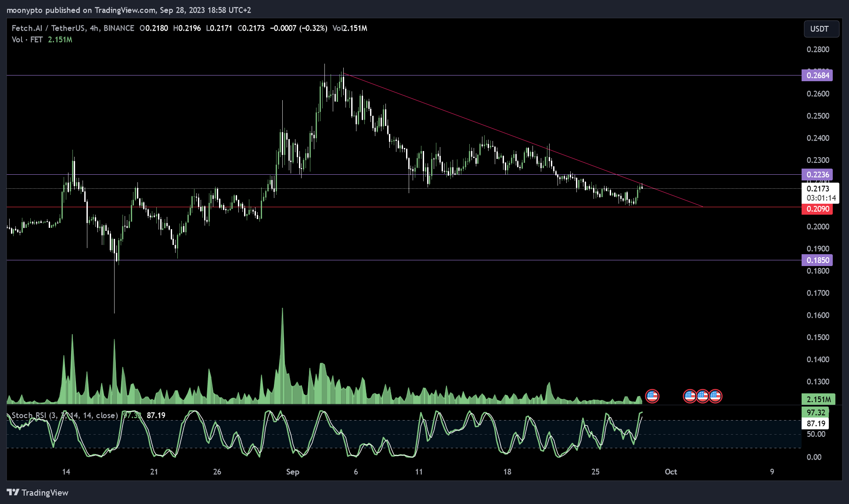The width and height of the screenshot is (849, 504).
Task: Click the -0.0007 (-0.32%) change value
Action: pos(299,28)
